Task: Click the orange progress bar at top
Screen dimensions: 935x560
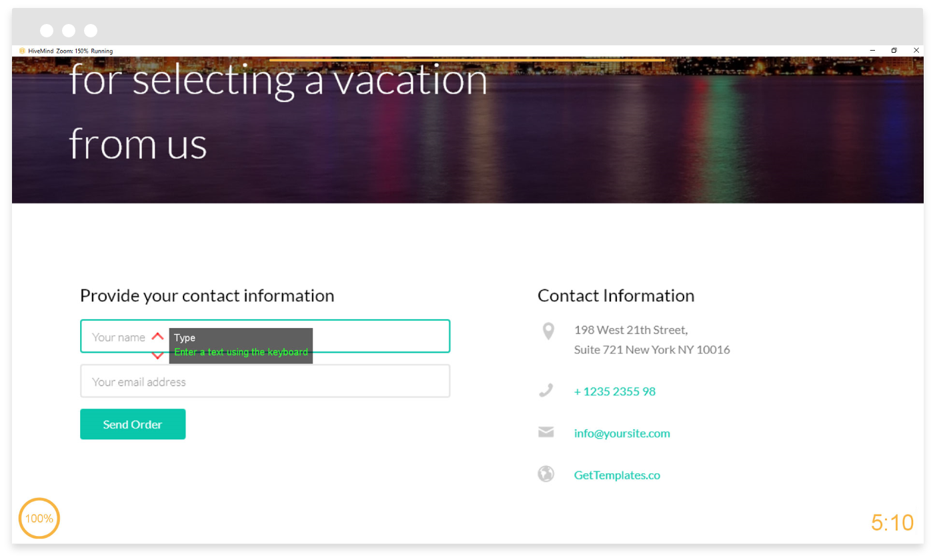Action: [x=467, y=60]
